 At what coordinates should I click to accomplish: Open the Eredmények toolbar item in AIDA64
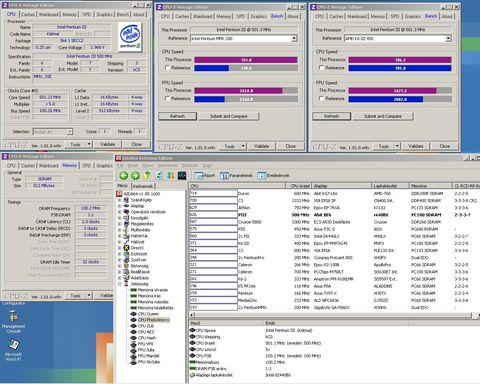tap(273, 175)
